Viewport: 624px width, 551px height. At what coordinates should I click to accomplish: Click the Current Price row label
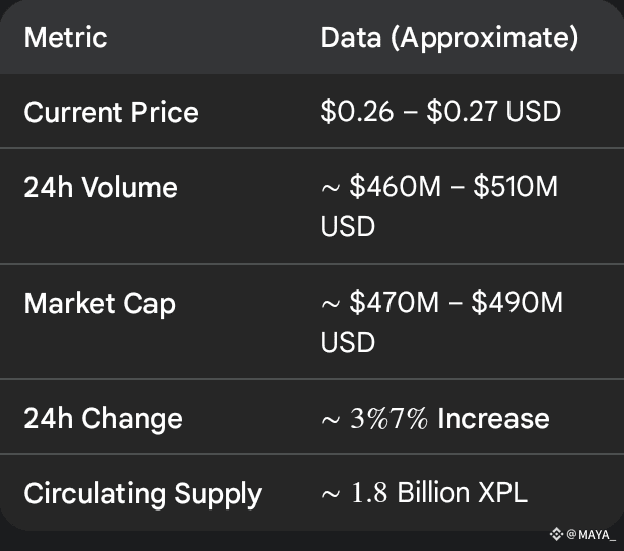(111, 111)
